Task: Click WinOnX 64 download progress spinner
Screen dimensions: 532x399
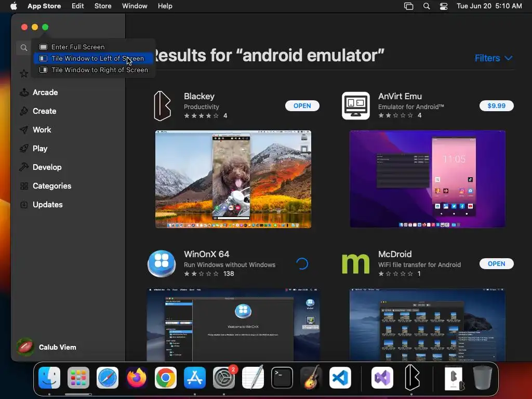Action: 302,263
